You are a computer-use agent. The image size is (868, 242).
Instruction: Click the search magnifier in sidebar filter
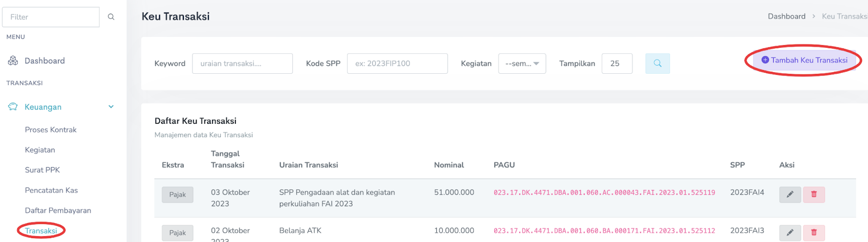111,17
